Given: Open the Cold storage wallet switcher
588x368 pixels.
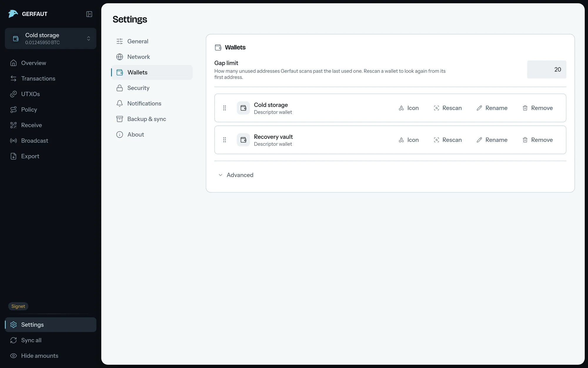Looking at the screenshot, I should (x=51, y=39).
